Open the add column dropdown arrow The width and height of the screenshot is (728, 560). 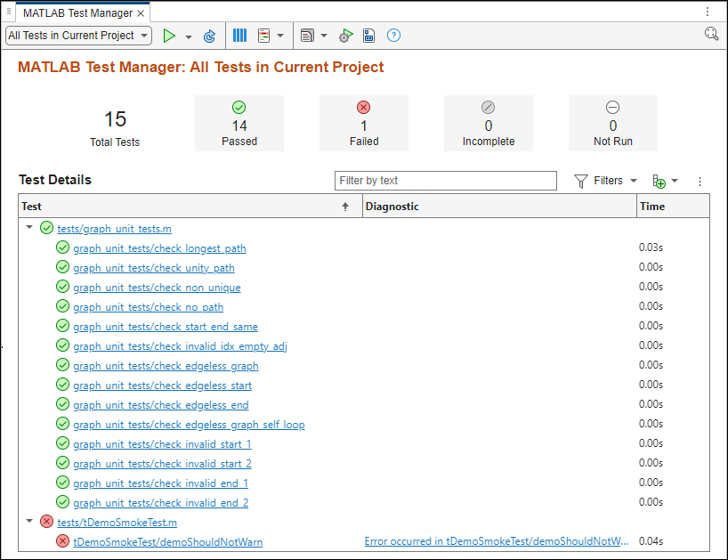point(675,181)
